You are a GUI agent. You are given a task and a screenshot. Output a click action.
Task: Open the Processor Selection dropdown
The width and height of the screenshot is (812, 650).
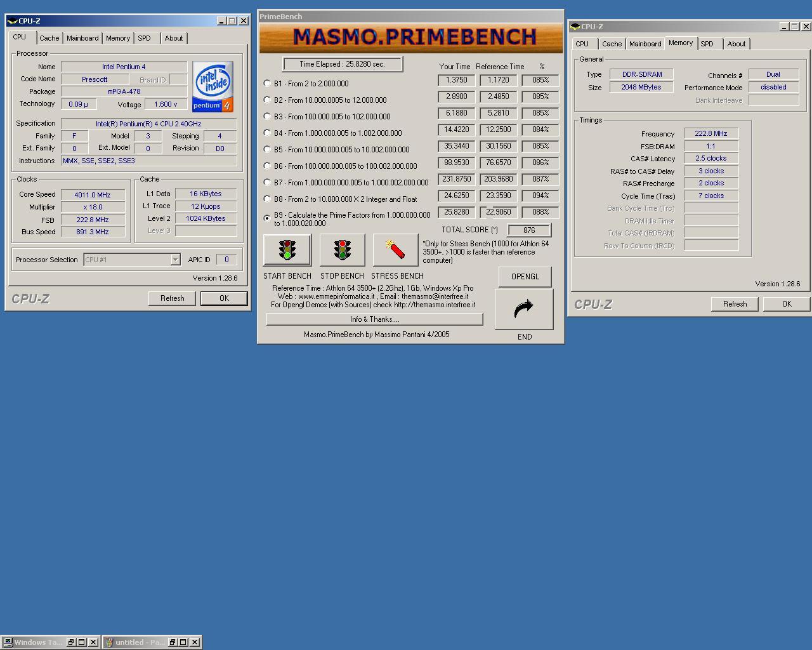(175, 260)
